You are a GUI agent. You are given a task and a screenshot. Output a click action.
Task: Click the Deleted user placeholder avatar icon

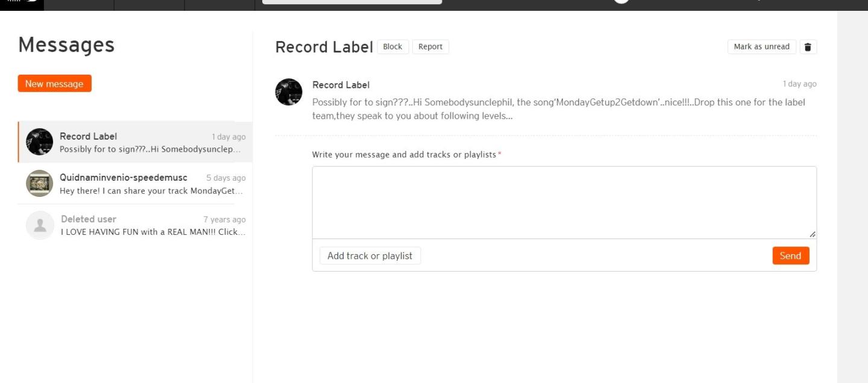pos(40,225)
